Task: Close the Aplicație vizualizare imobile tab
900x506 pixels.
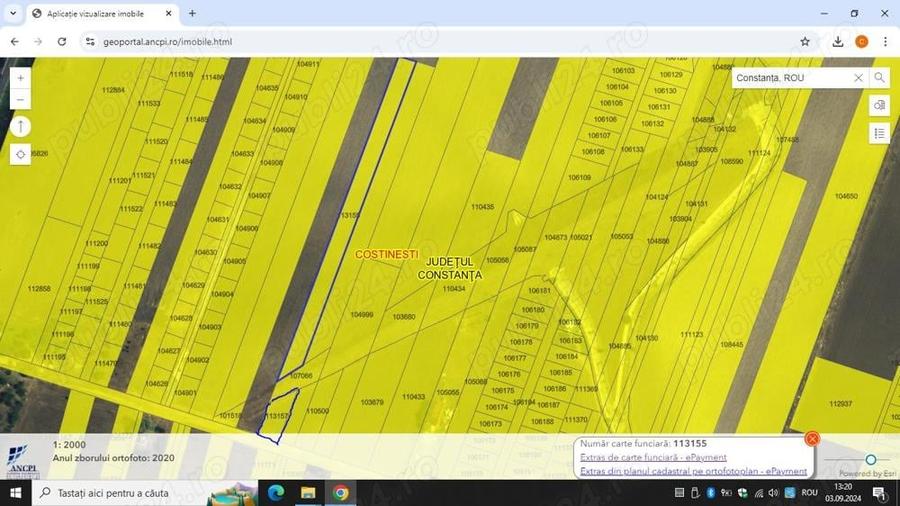Action: click(x=169, y=13)
